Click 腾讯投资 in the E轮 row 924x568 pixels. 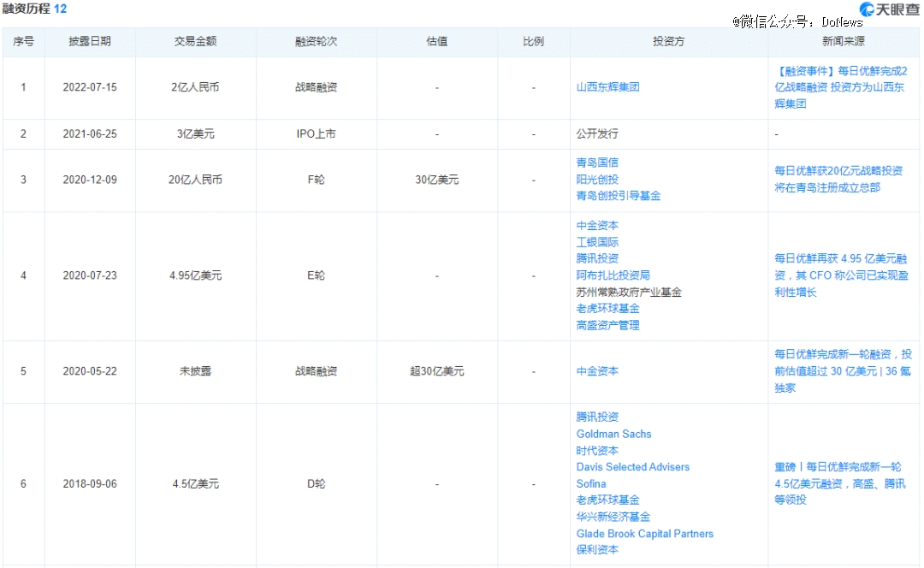pos(597,258)
